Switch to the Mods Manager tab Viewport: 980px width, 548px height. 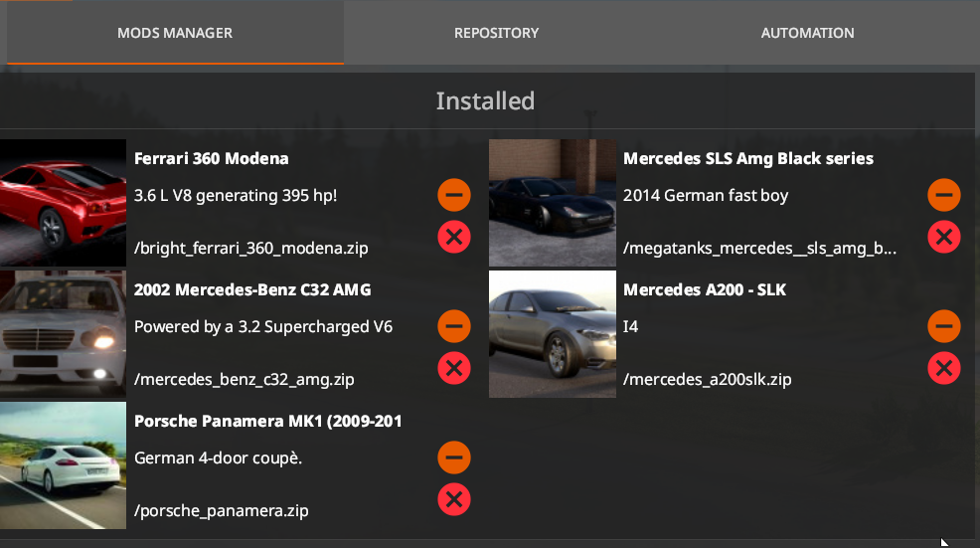point(175,33)
